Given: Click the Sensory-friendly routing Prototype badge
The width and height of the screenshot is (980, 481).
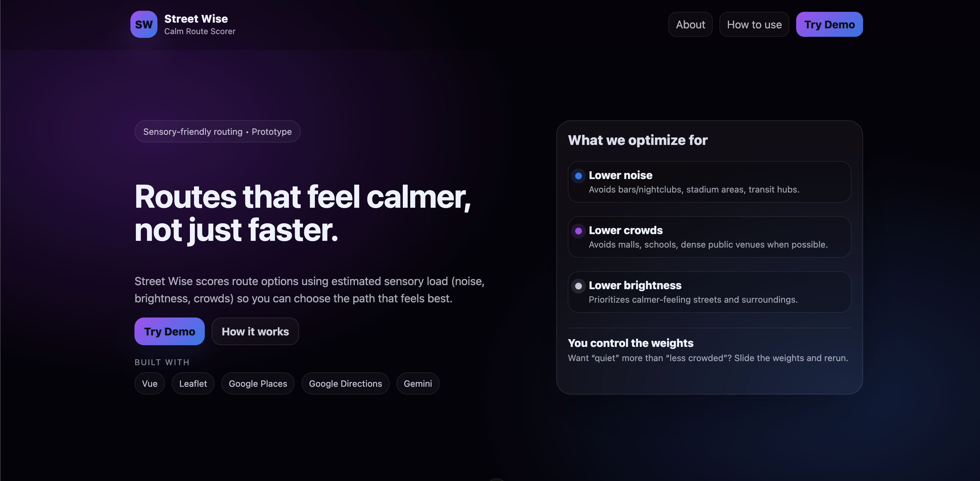Looking at the screenshot, I should [217, 131].
